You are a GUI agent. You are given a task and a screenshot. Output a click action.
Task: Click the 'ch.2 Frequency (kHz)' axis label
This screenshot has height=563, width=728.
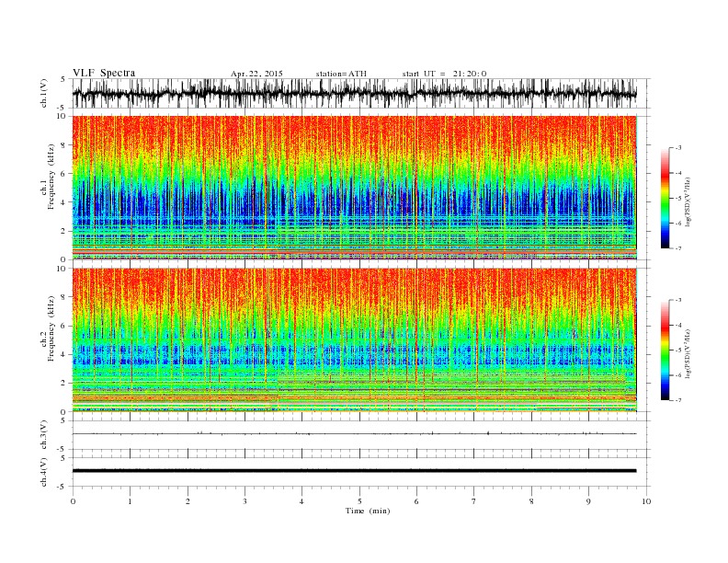pos(48,329)
